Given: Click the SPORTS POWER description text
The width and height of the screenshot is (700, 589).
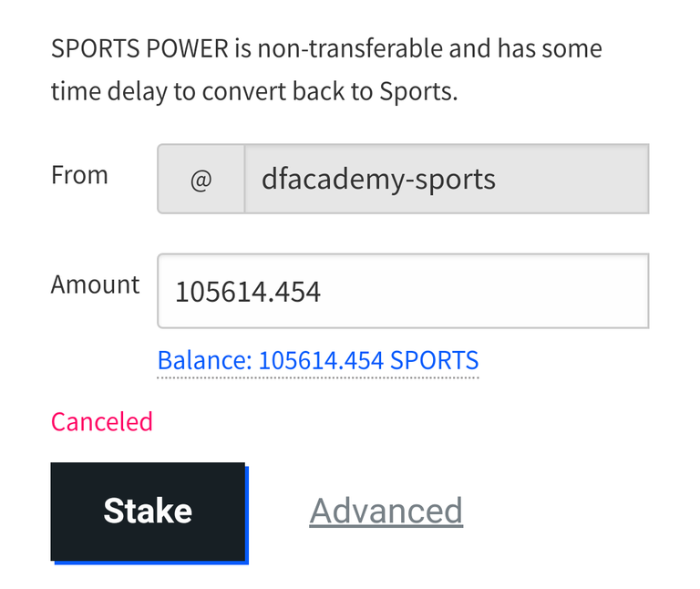Looking at the screenshot, I should [x=326, y=69].
